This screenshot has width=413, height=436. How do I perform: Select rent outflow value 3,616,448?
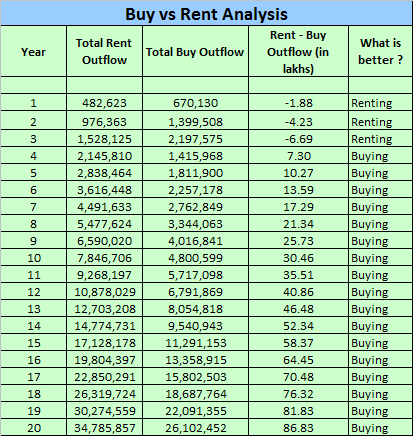[104, 190]
